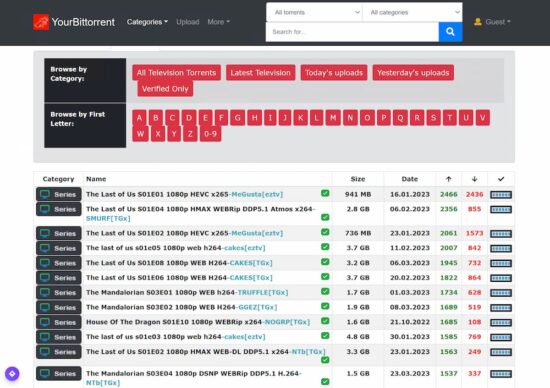Open House Of The Dragon S01E10 torrent

click(x=198, y=322)
